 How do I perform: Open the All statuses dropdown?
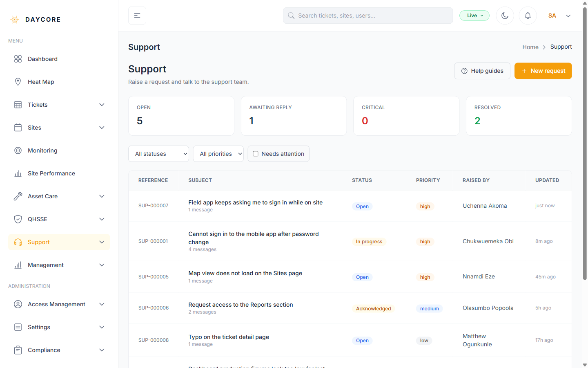(x=158, y=154)
